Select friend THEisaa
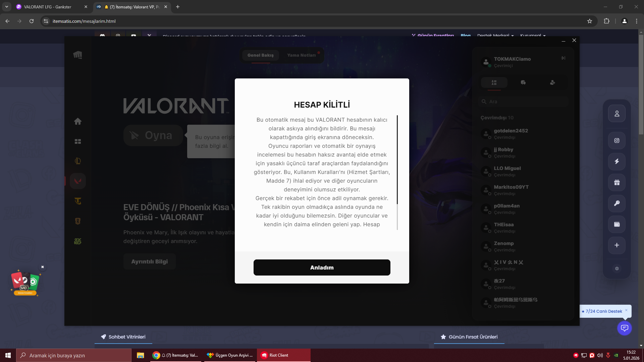This screenshot has height=362, width=644. point(523,228)
